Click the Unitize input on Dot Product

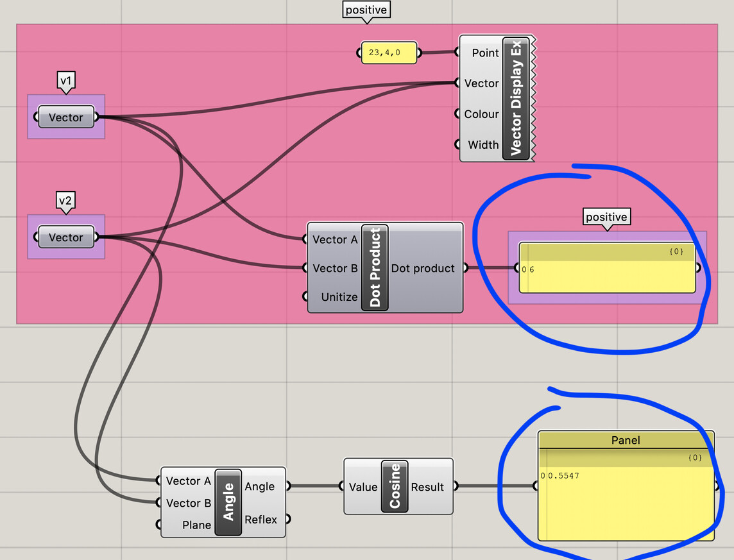tap(339, 297)
